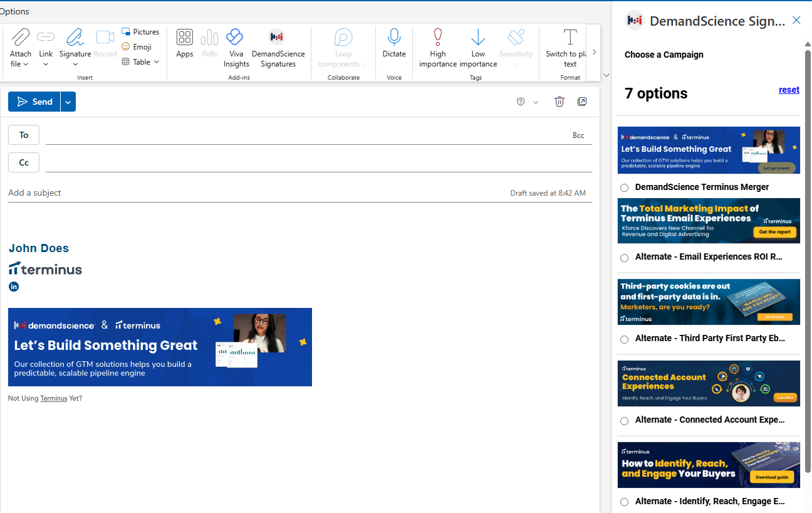Select Alternate - Third Party First Party radio
Image resolution: width=812 pixels, height=513 pixels.
tap(624, 339)
